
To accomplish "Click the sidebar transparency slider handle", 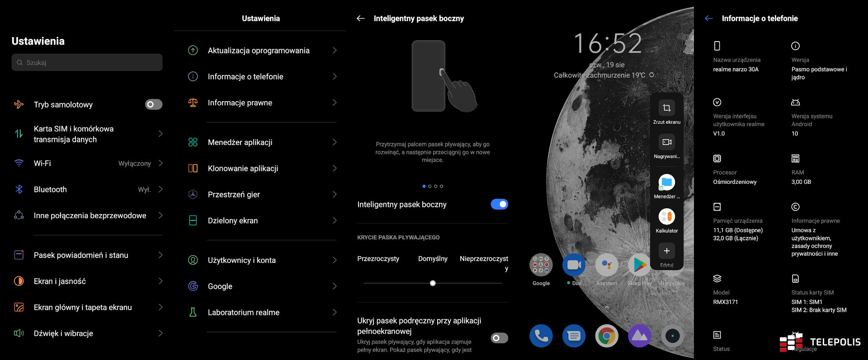I will coord(433,283).
